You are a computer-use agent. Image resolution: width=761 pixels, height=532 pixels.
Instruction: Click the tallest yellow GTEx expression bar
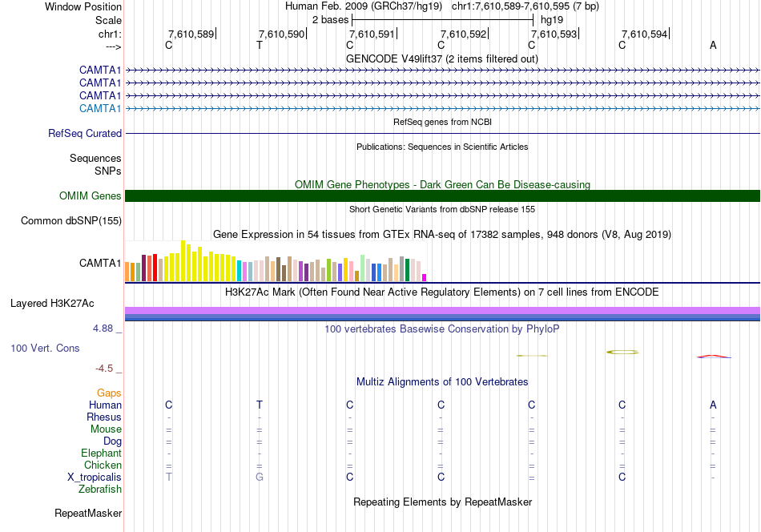coord(183,260)
